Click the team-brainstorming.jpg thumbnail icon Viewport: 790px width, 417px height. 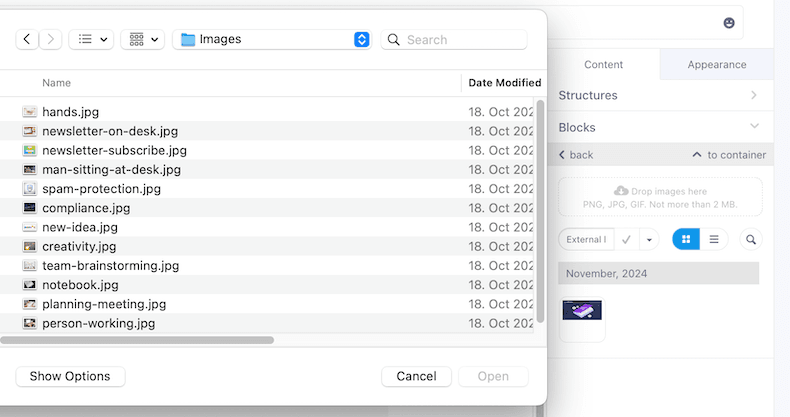[x=30, y=265]
